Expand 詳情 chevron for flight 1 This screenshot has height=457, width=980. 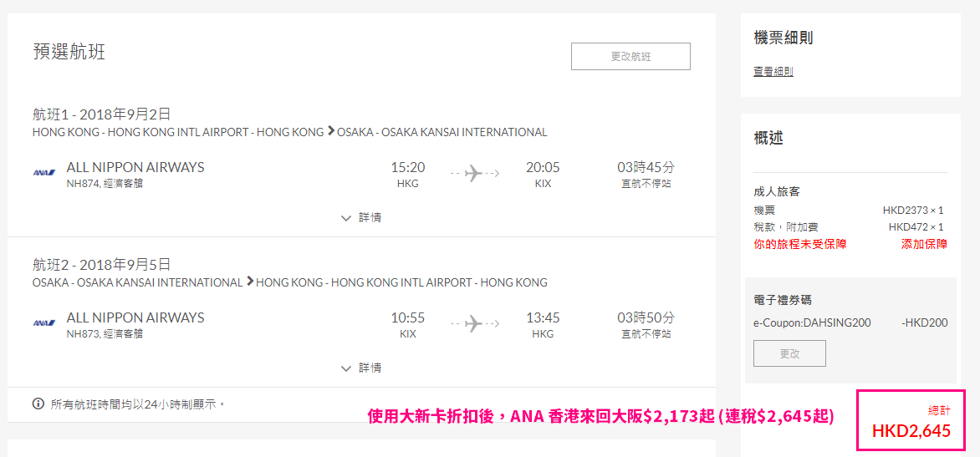(346, 219)
